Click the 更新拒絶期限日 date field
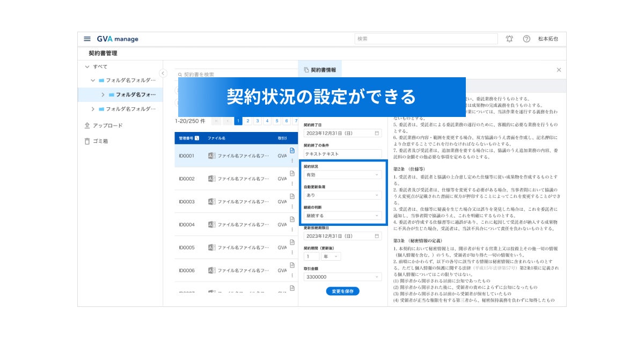Image resolution: width=644 pixels, height=338 pixels. (x=342, y=236)
